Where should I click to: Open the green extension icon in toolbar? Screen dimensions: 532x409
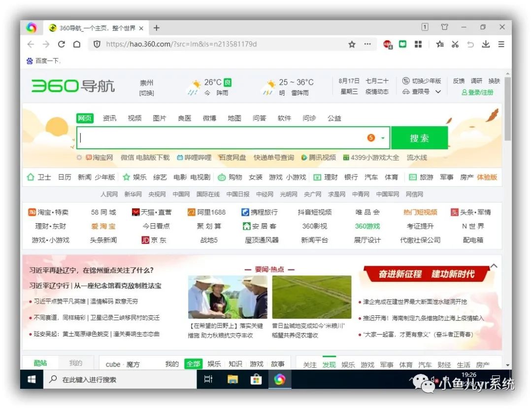click(403, 44)
